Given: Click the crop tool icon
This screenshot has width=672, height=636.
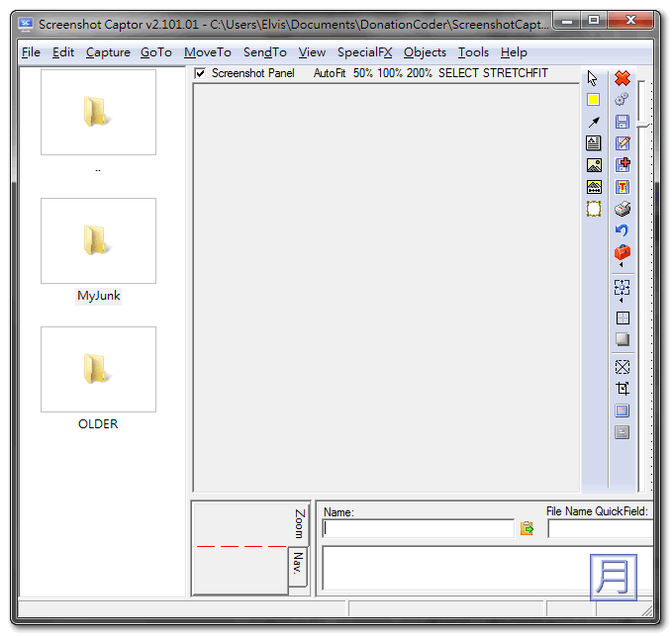Looking at the screenshot, I should click(623, 389).
